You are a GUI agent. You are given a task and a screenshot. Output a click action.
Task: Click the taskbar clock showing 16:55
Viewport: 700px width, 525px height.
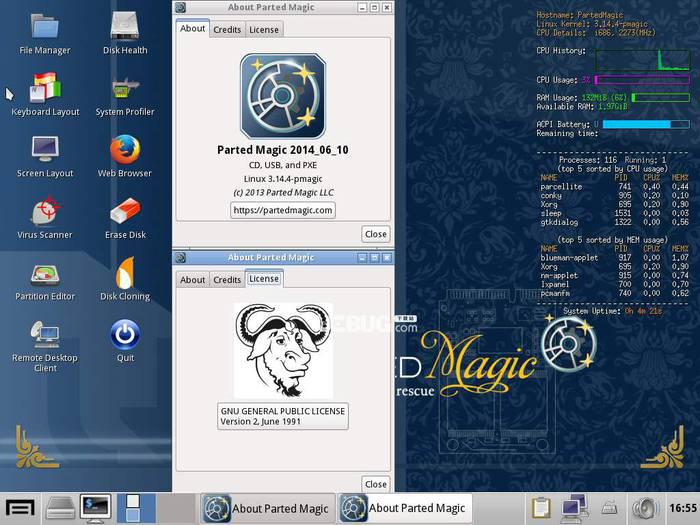pyautogui.click(x=683, y=508)
